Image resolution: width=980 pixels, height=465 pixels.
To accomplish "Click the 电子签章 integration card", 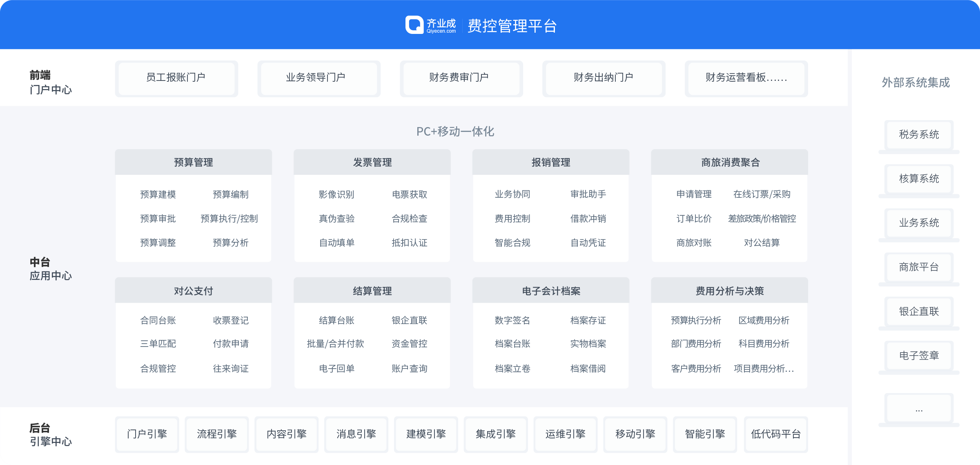I will 919,356.
